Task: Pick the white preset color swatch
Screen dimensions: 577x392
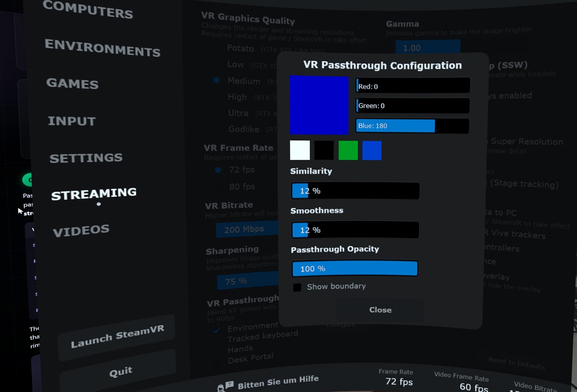Action: [300, 150]
